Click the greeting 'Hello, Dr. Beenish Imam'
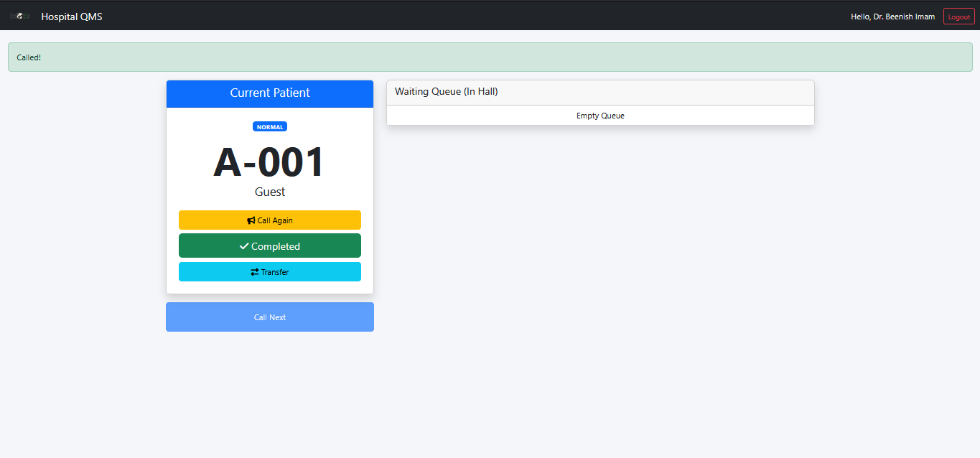This screenshot has height=458, width=980. [x=892, y=17]
